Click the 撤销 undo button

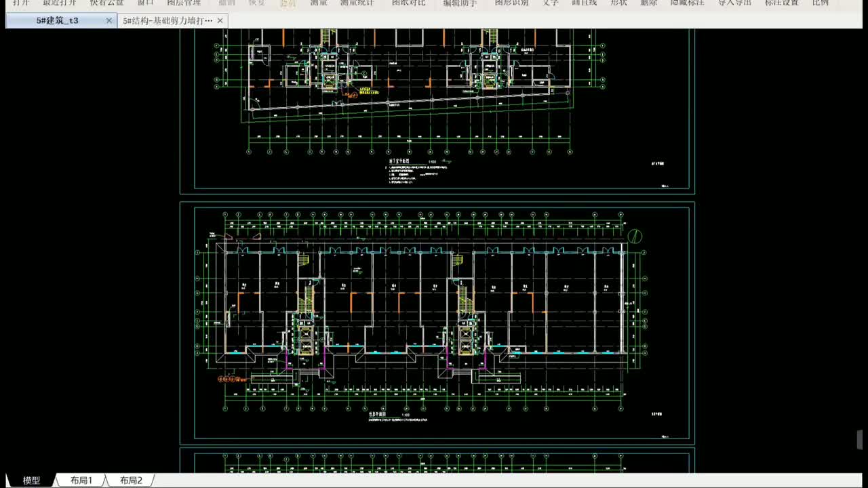(x=226, y=3)
